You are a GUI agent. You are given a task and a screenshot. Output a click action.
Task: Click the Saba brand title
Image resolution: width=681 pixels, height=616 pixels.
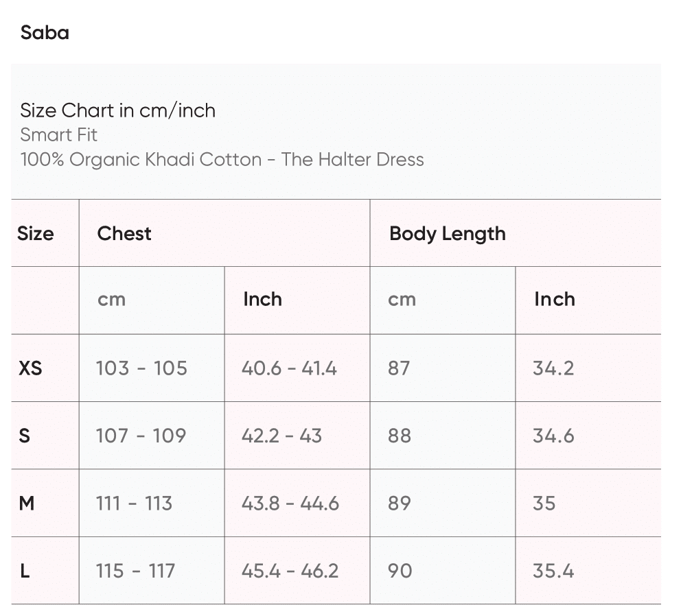(x=45, y=33)
